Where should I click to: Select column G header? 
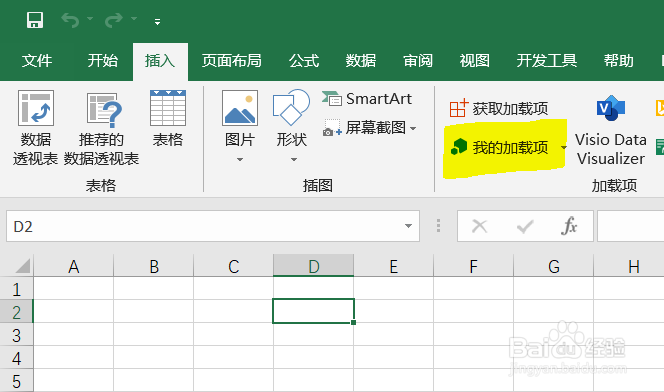coord(553,266)
